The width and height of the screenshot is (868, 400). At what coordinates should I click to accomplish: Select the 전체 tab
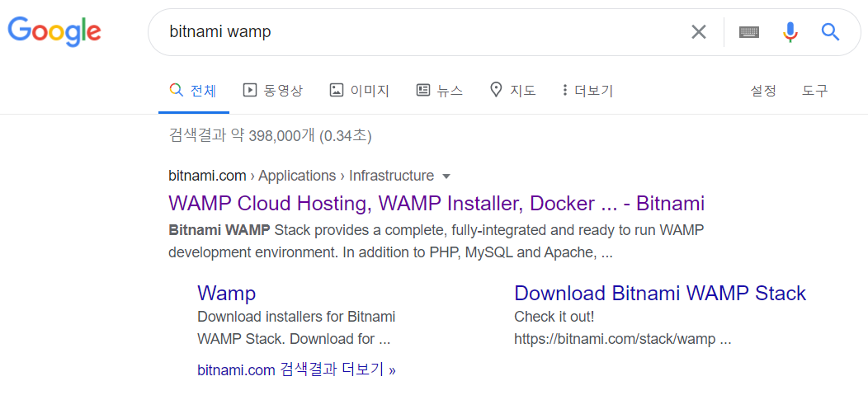pos(193,90)
